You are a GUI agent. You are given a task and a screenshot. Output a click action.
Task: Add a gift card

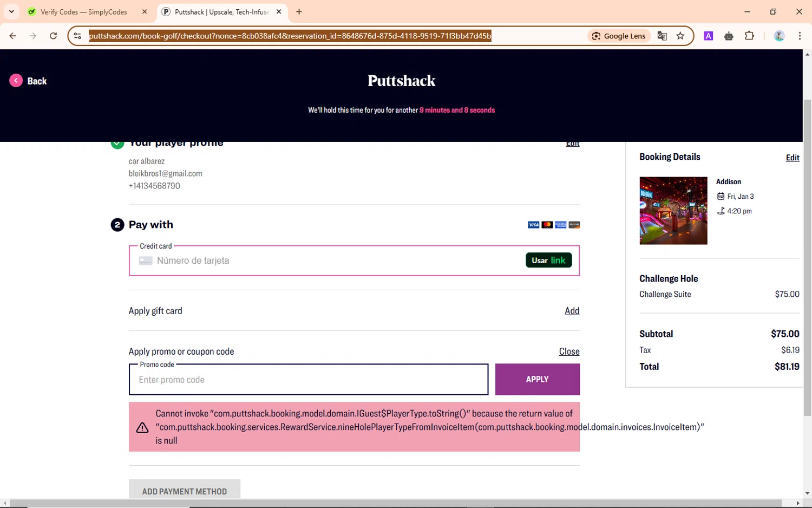coord(572,310)
